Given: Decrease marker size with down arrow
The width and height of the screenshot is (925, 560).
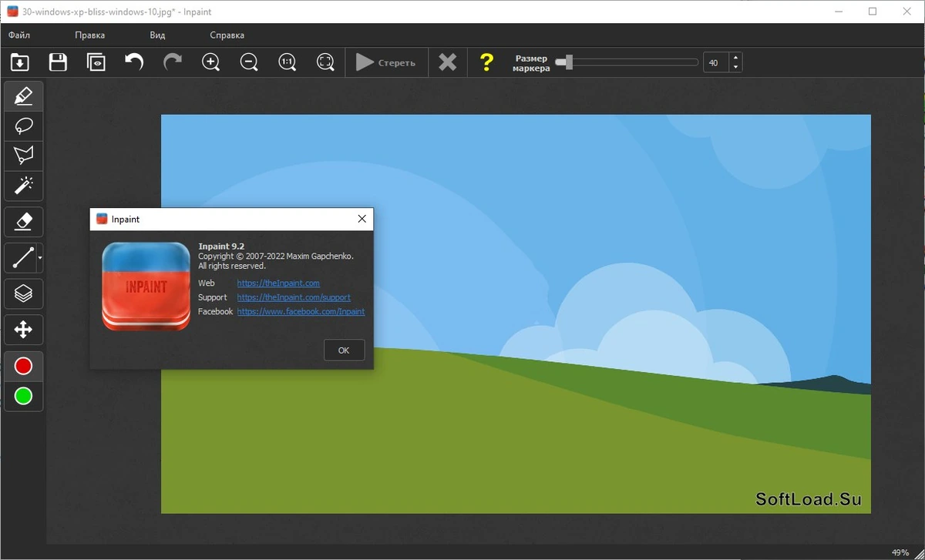Looking at the screenshot, I should click(x=735, y=67).
